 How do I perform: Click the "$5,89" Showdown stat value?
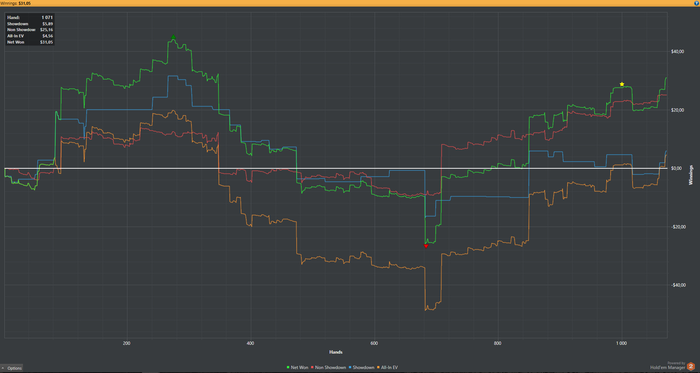coord(48,23)
